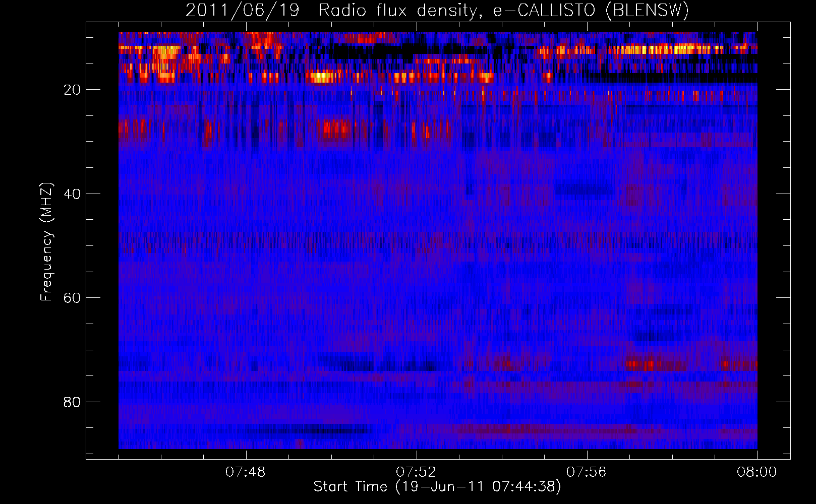The width and height of the screenshot is (816, 504).
Task: Select the 60 MHz frequency tick label
Action: click(x=72, y=298)
